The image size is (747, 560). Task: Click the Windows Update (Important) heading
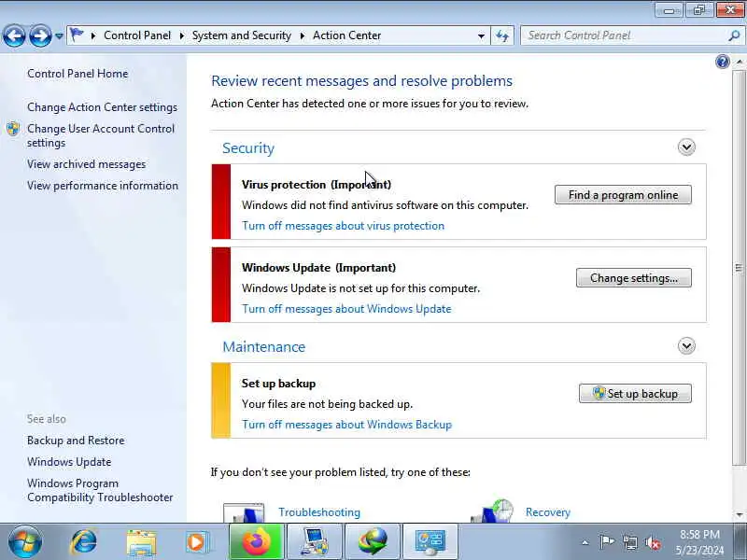point(318,268)
